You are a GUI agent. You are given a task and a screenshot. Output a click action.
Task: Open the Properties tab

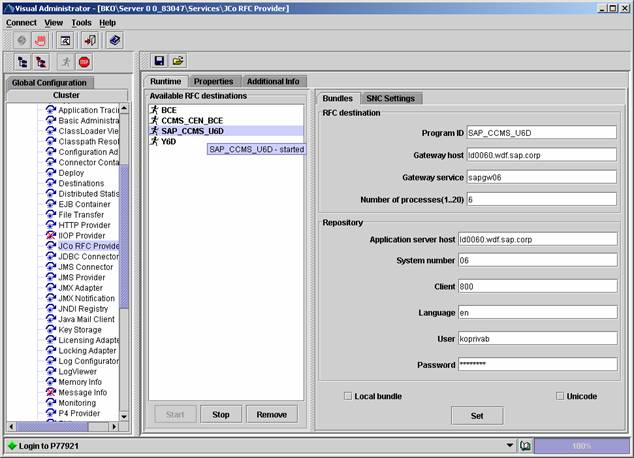(213, 81)
